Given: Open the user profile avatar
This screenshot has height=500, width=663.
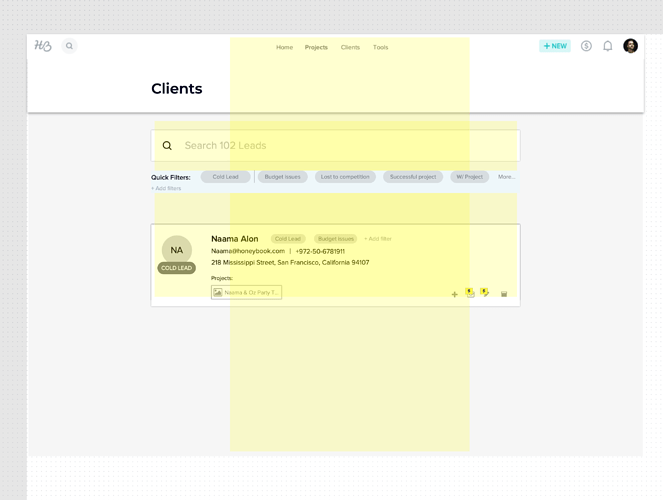Looking at the screenshot, I should (x=630, y=46).
